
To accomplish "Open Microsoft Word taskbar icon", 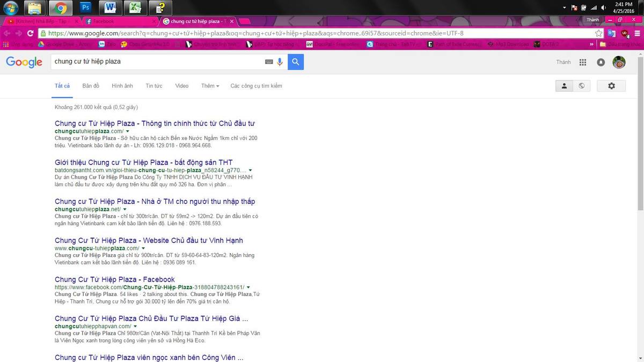I will pos(111,8).
